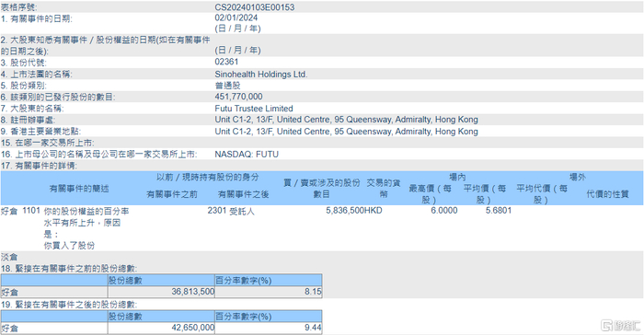Click the Gelonghui watermark logo icon
This screenshot has width=644, height=335.
(x=606, y=326)
